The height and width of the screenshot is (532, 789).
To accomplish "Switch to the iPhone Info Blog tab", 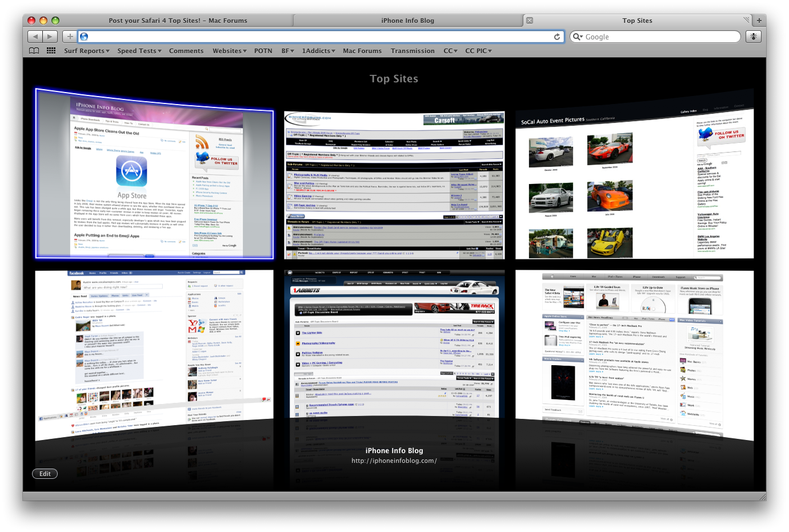I will click(x=408, y=21).
